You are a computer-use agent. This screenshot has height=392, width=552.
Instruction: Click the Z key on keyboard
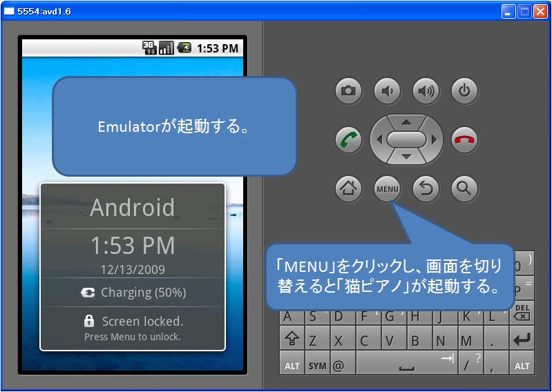point(317,338)
